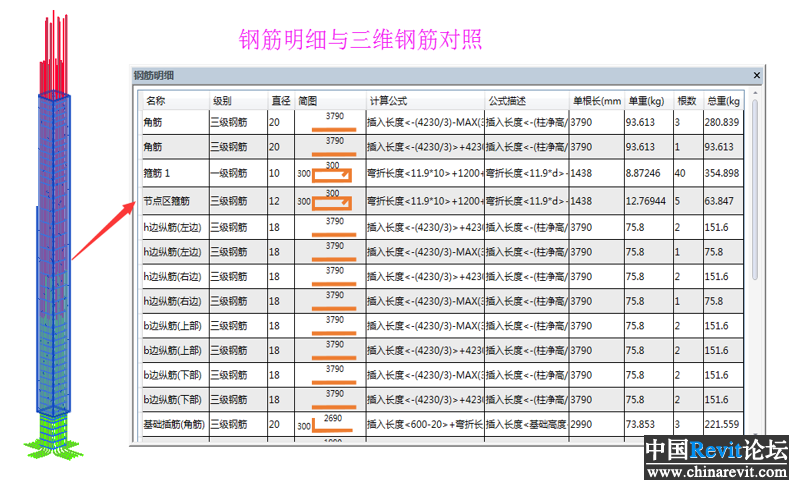Click the L-shaped bar sketch in 基础插筋 row
This screenshot has height=485, width=794.
click(x=332, y=426)
